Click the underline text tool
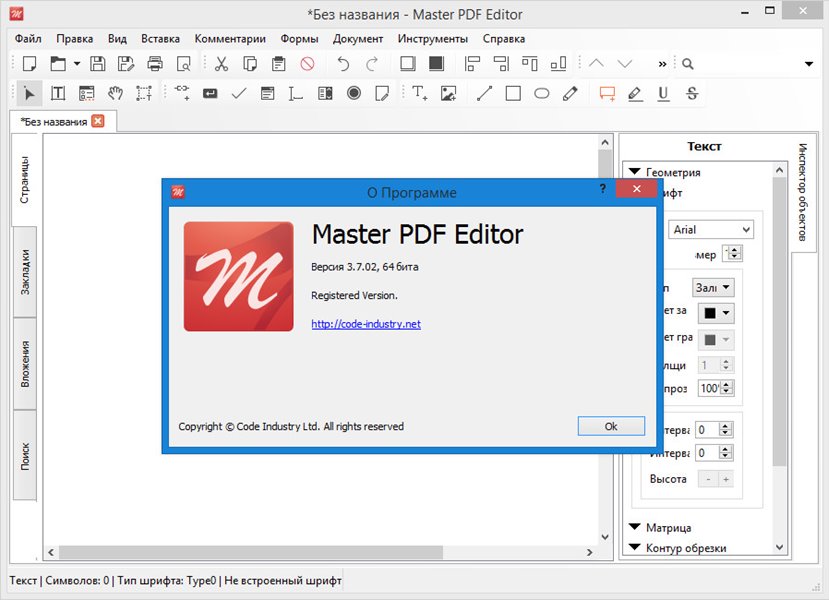Image resolution: width=829 pixels, height=600 pixels. point(664,94)
